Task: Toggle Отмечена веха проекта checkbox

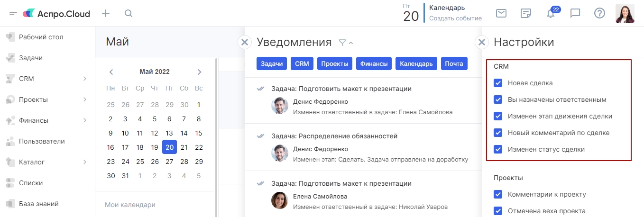Action: click(498, 211)
